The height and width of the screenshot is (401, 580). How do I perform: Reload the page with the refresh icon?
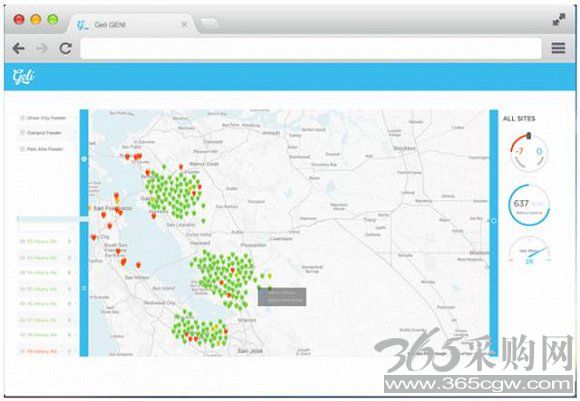click(65, 48)
